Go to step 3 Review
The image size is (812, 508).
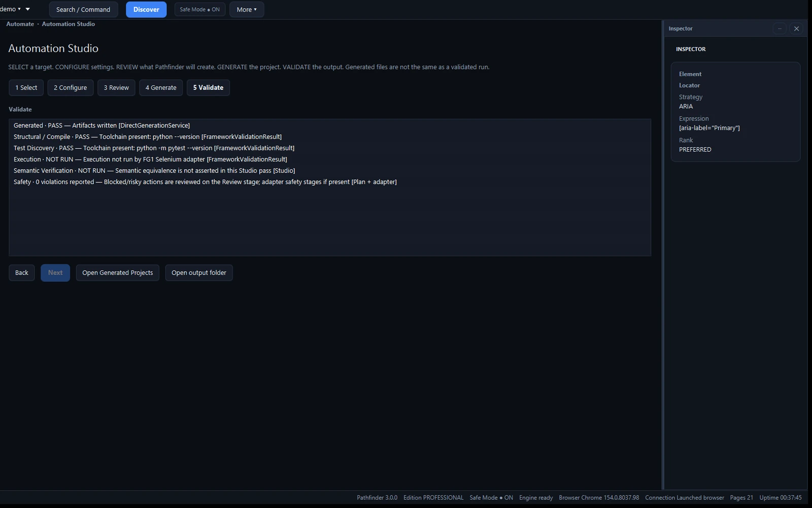pos(116,88)
